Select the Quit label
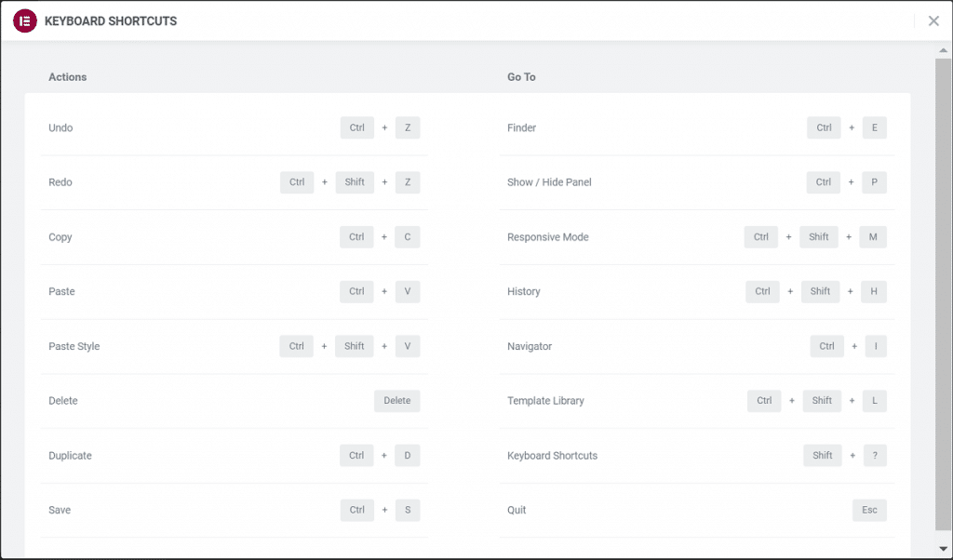The height and width of the screenshot is (560, 953). [x=517, y=510]
